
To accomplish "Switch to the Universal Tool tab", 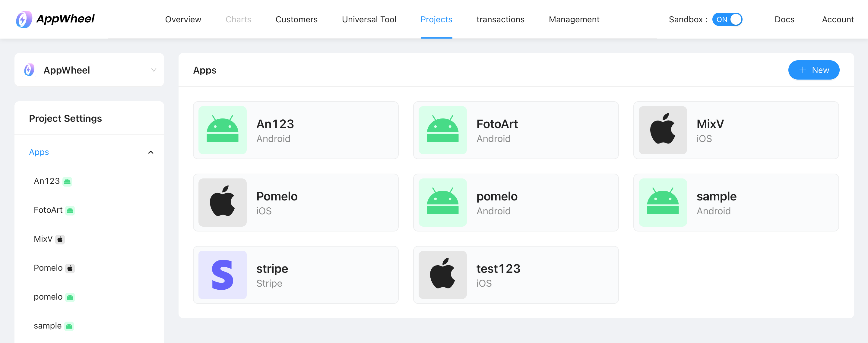I will [x=369, y=19].
